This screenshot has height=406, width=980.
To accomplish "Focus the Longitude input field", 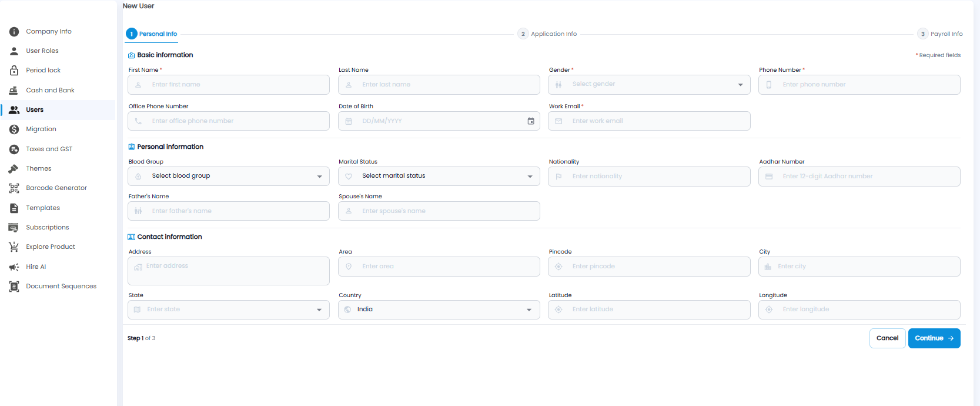I will (859, 310).
